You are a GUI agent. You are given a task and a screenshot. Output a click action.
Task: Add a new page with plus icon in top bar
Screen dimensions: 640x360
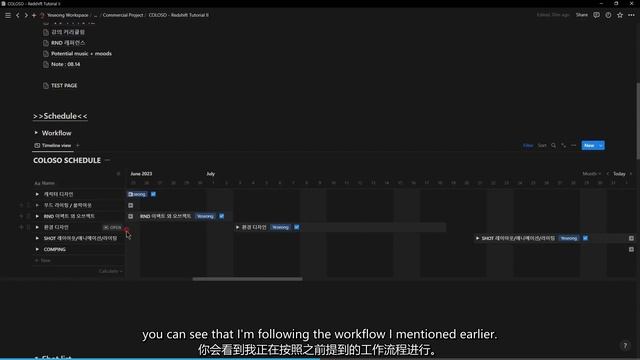34,15
